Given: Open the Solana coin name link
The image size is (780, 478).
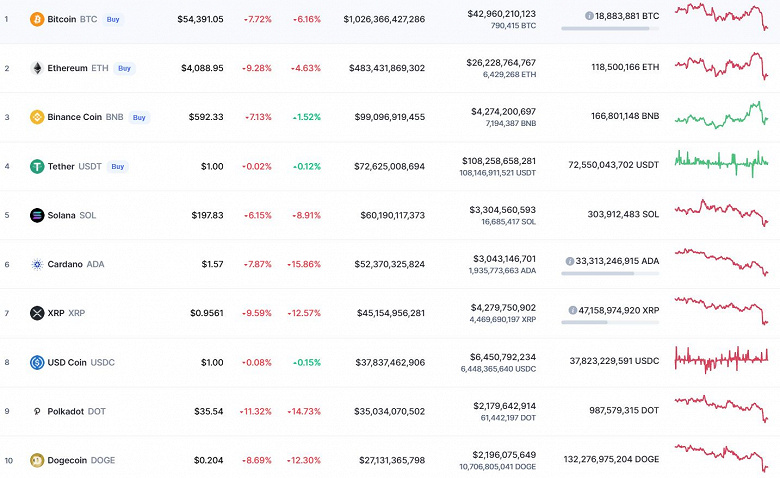Looking at the screenshot, I should (62, 215).
